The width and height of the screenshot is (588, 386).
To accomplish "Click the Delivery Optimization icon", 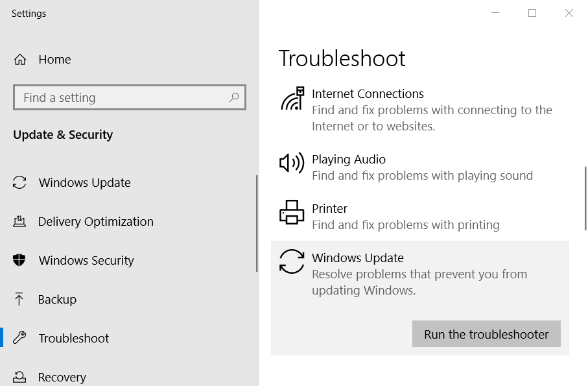I will tap(19, 221).
